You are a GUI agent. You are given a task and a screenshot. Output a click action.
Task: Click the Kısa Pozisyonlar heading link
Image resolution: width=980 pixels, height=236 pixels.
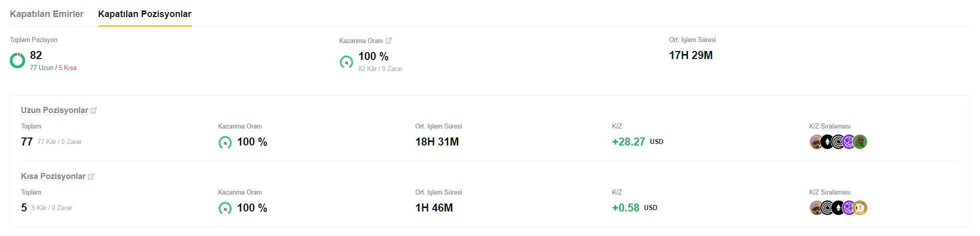tap(53, 176)
